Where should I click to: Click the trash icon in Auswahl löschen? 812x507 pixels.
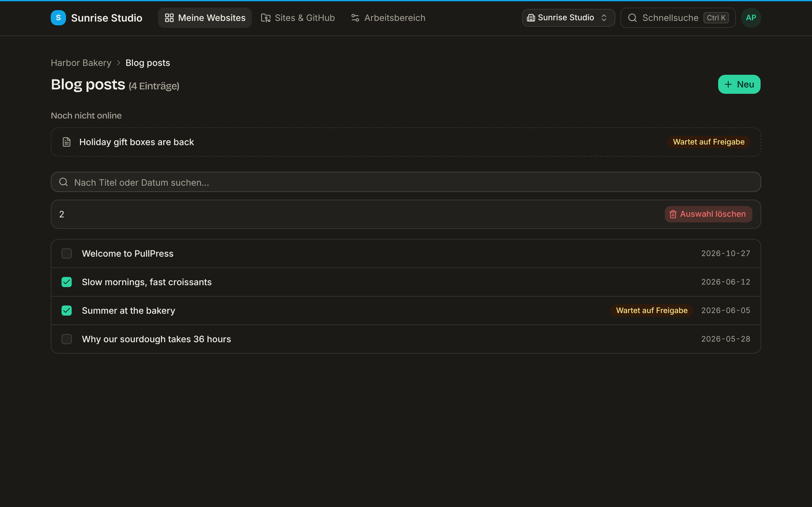click(673, 214)
